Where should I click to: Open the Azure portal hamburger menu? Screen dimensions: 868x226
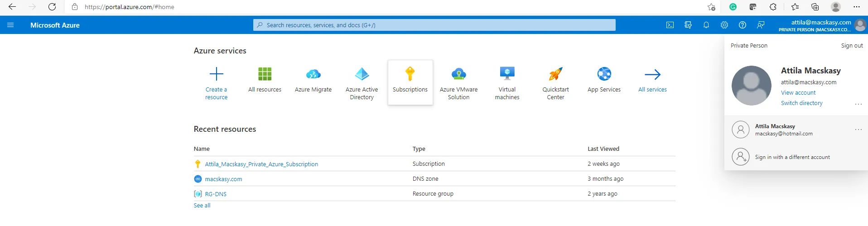(x=10, y=25)
